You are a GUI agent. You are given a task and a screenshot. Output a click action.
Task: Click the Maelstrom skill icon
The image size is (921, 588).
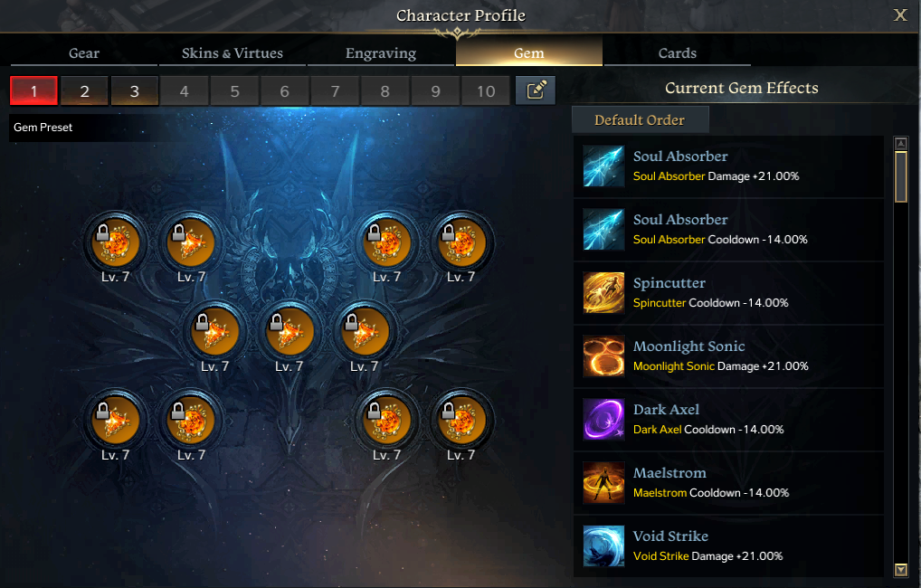(603, 483)
